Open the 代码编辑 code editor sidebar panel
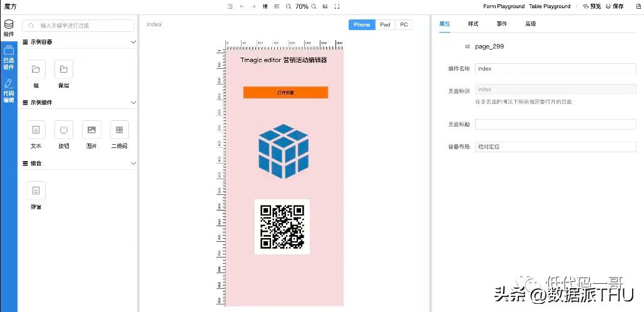 point(9,90)
